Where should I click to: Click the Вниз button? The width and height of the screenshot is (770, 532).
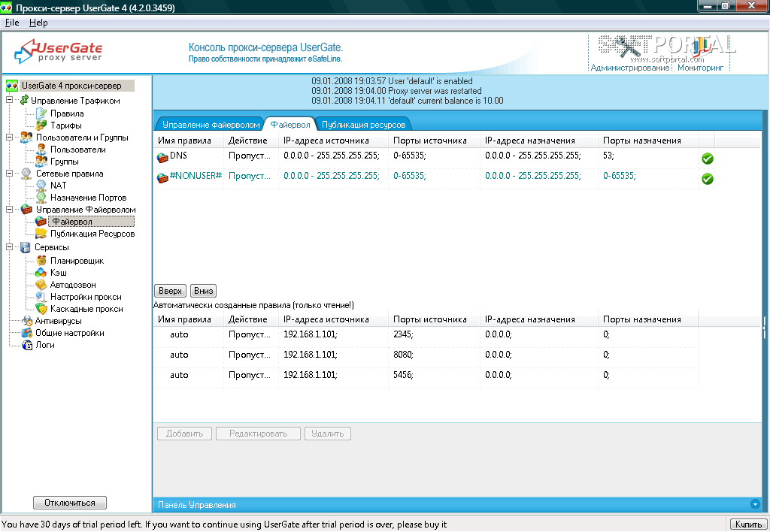coord(203,291)
